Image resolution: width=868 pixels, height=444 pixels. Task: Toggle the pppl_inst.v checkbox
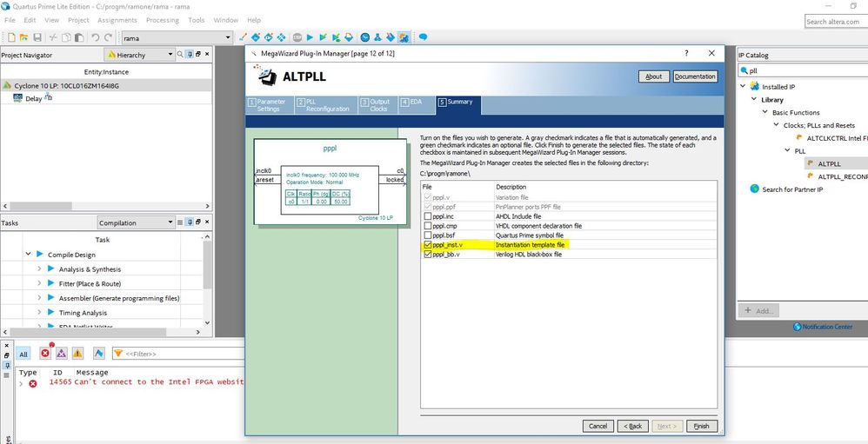427,244
